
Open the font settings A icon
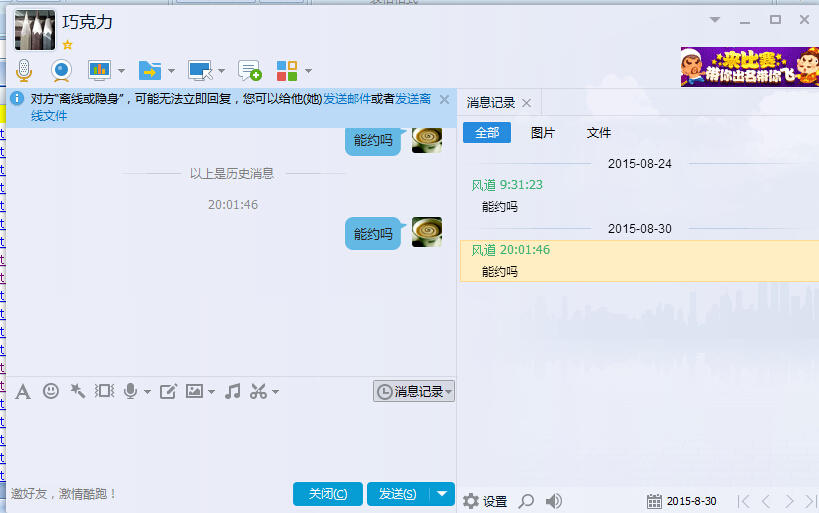[x=23, y=391]
